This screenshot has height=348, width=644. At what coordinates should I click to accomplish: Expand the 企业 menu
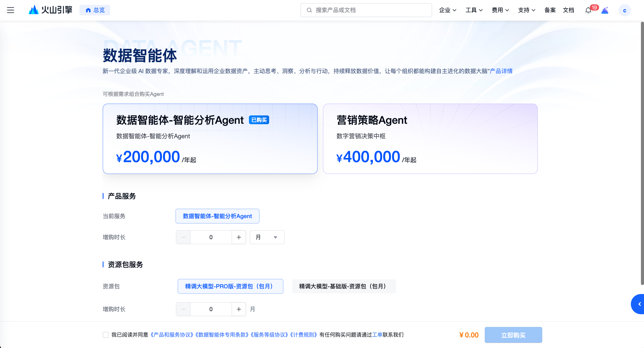[x=448, y=10]
